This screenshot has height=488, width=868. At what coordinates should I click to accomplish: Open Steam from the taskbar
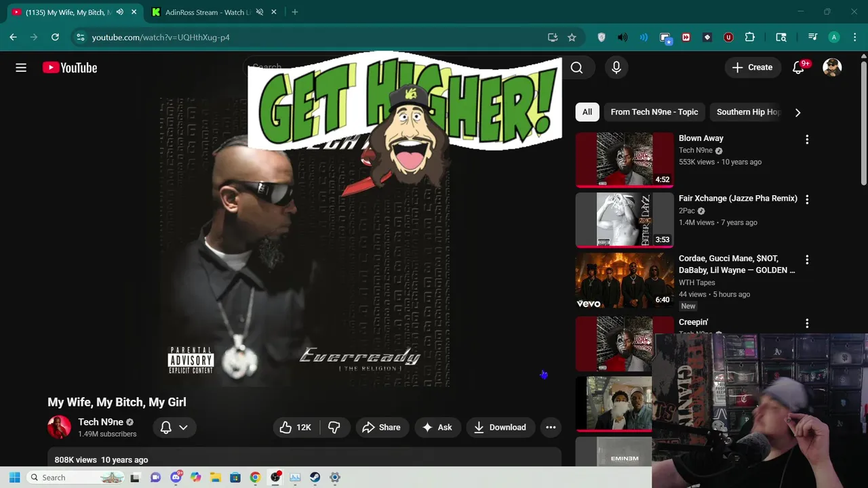click(x=315, y=478)
